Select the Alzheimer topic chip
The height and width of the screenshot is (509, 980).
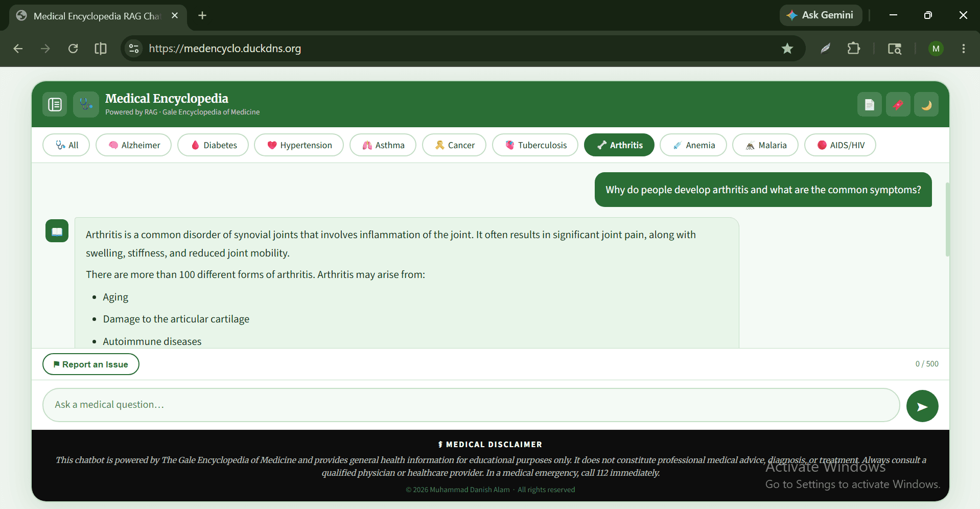pos(134,145)
